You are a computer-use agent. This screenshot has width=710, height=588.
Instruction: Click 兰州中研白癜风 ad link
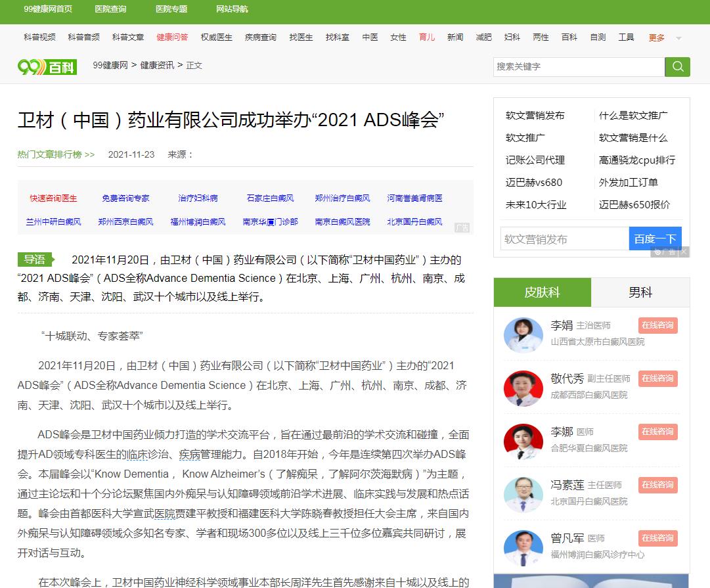coord(53,221)
